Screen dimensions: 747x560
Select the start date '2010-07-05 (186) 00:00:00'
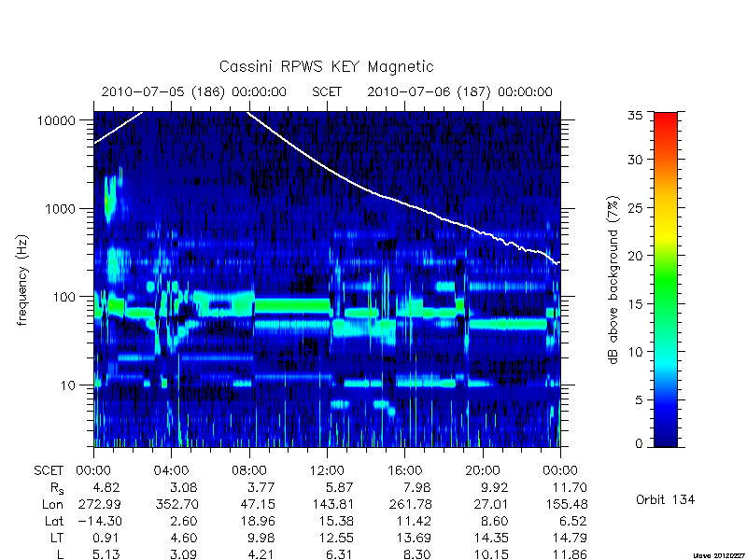tap(194, 91)
